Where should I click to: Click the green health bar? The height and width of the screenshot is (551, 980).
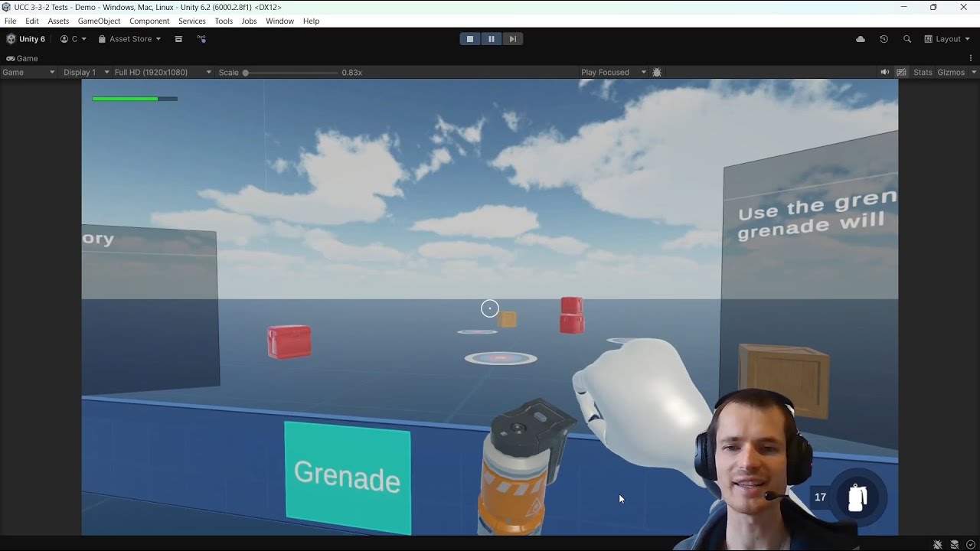(x=135, y=99)
